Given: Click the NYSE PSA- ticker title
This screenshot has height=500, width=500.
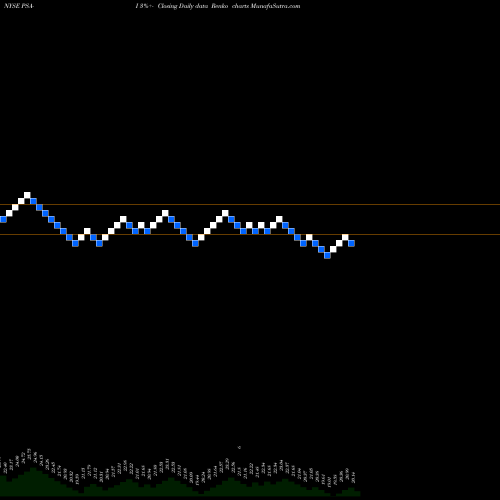Looking at the screenshot, I should tap(19, 6).
